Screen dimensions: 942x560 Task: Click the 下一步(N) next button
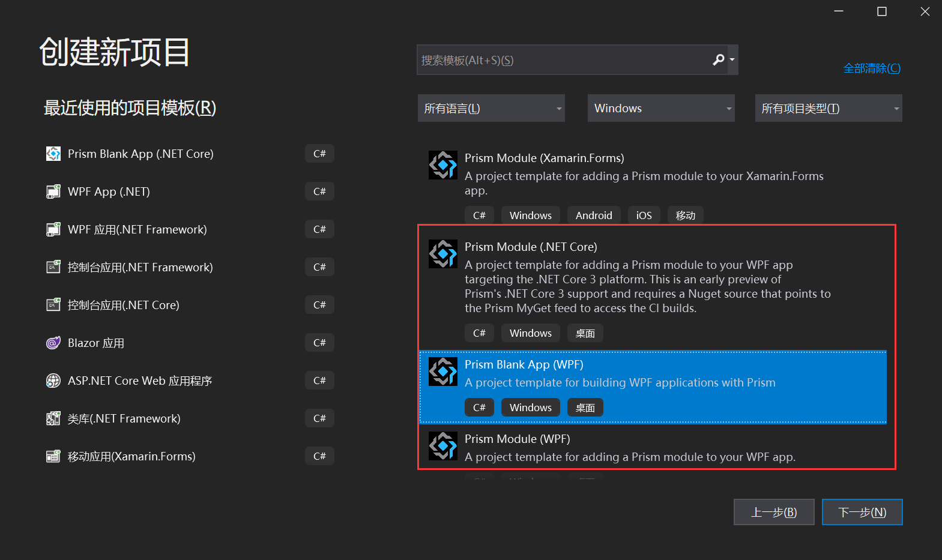[862, 512]
